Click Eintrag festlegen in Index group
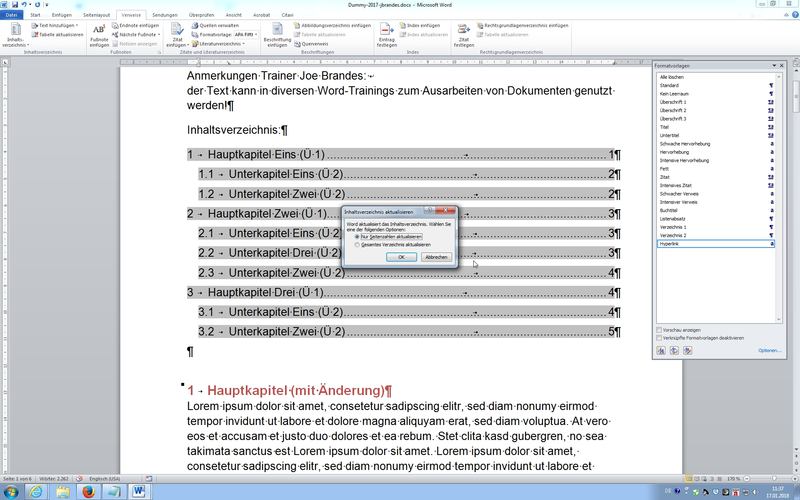This screenshot has width=800, height=500. point(387,35)
